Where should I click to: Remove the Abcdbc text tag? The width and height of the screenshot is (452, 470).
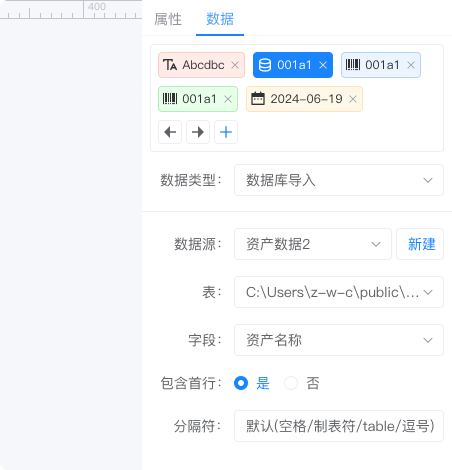[x=235, y=65]
